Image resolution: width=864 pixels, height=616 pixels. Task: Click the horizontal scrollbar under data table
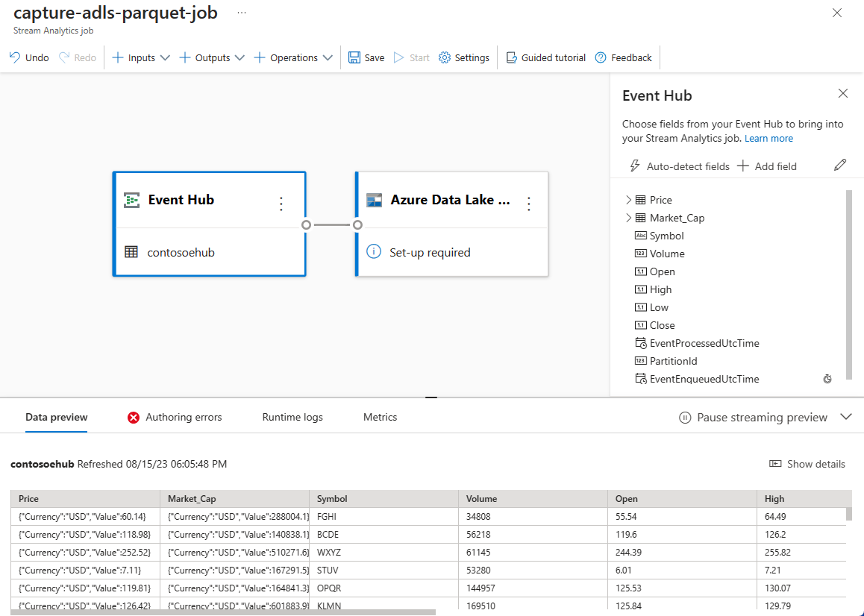(224, 612)
